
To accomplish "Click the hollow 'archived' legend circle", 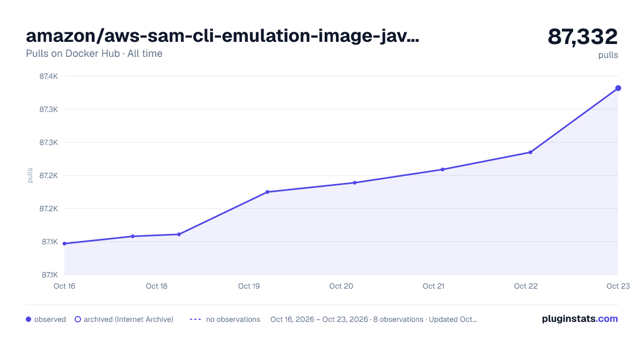I will click(x=78, y=319).
